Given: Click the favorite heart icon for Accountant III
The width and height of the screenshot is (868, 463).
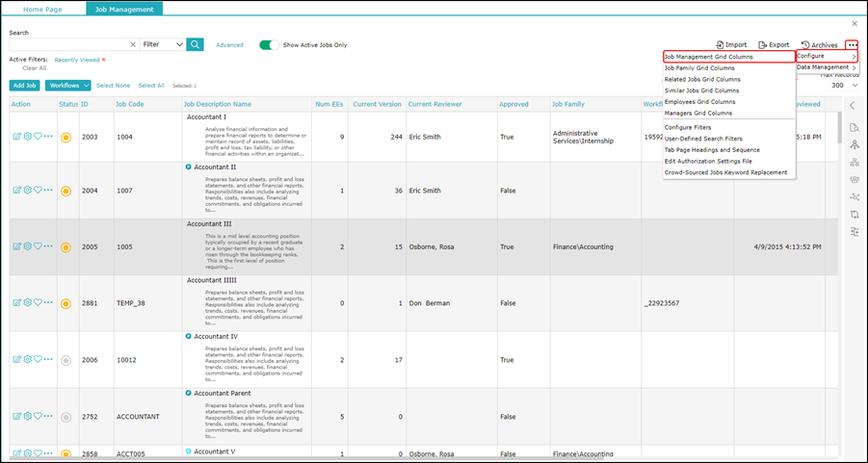Looking at the screenshot, I should [38, 245].
